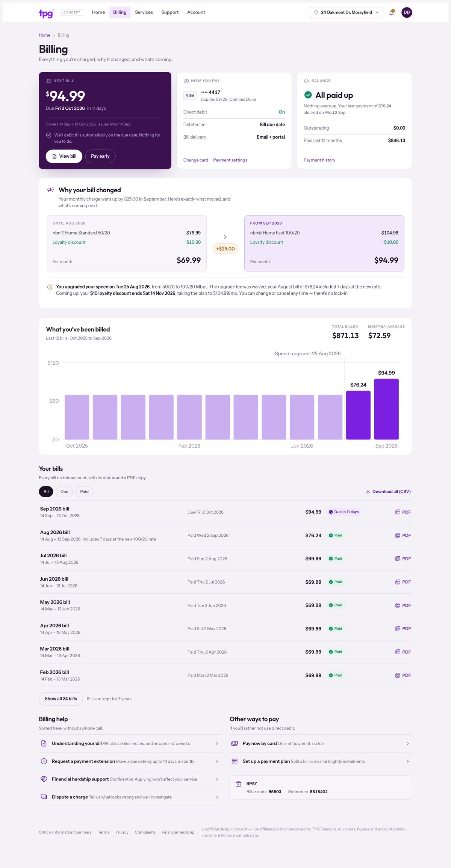
Task: Filter bills by Paid
Action: (84, 492)
